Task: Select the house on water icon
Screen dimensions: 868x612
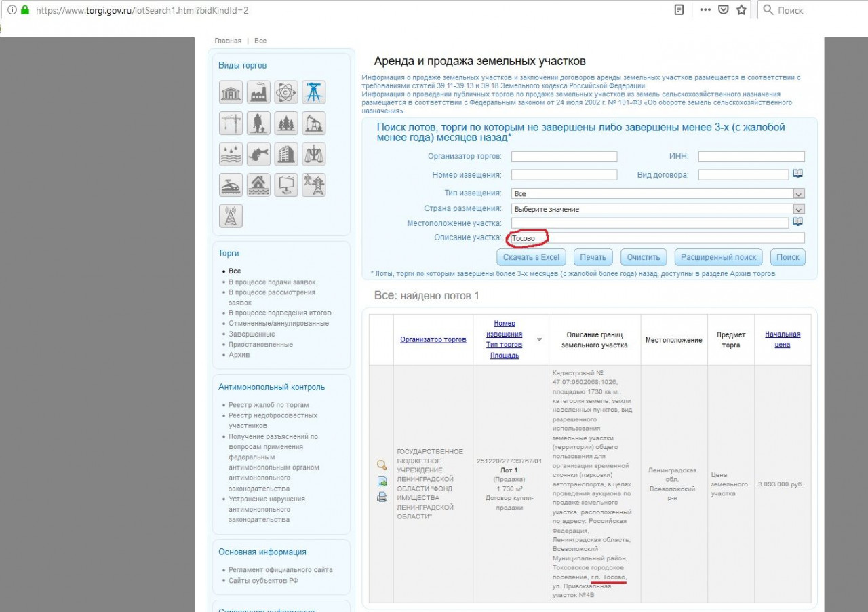Action: [x=258, y=185]
